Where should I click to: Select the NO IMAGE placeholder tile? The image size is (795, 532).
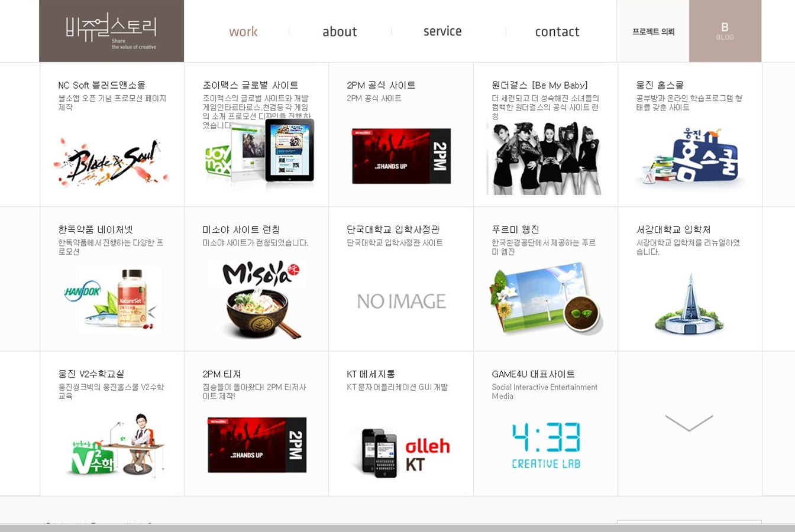[x=401, y=301]
